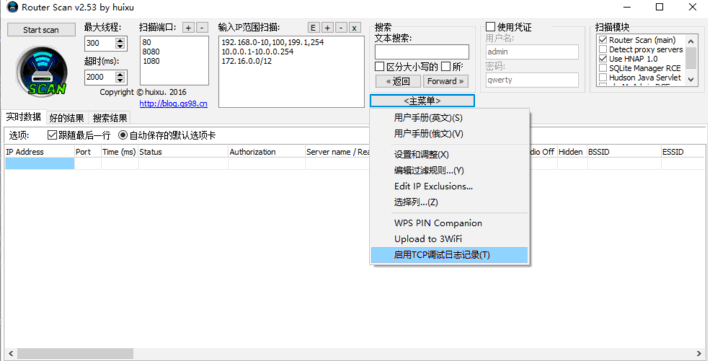The height and width of the screenshot is (362, 709).
Task: Enable the SQLite Manager RCE module
Action: coord(603,68)
